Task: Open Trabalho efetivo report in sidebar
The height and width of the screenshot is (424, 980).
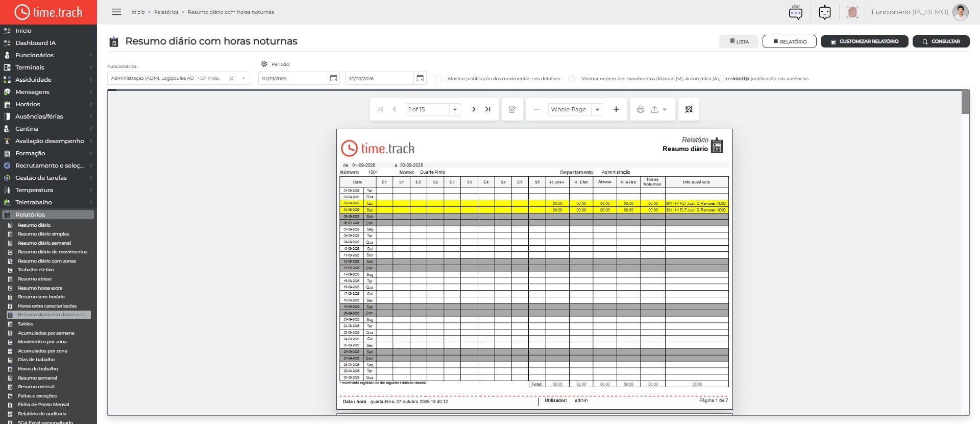Action: click(x=36, y=270)
